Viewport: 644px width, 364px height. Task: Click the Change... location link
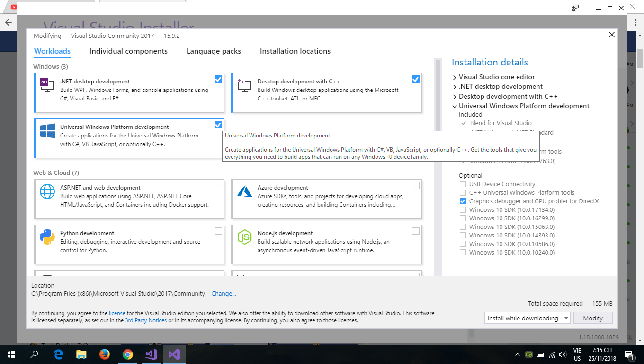[x=224, y=294]
